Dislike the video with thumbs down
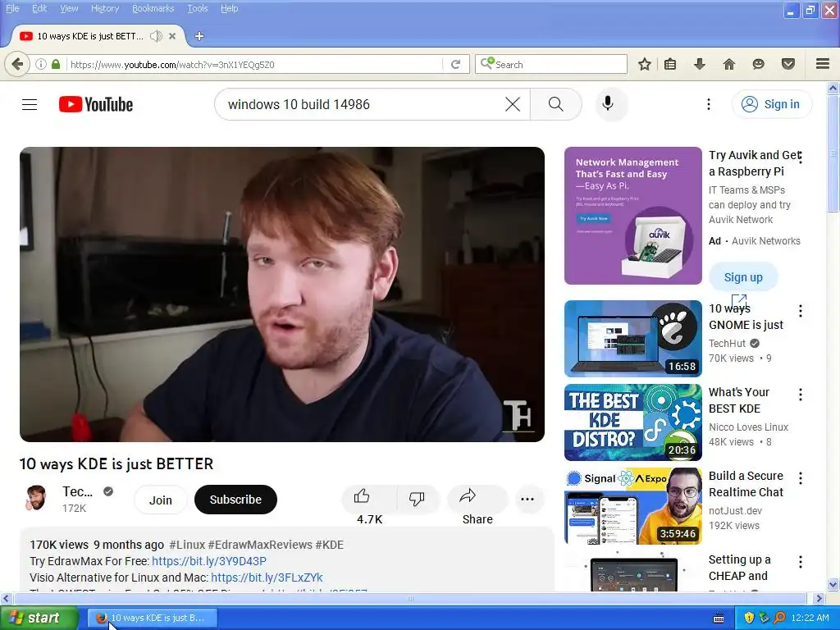 pos(417,499)
